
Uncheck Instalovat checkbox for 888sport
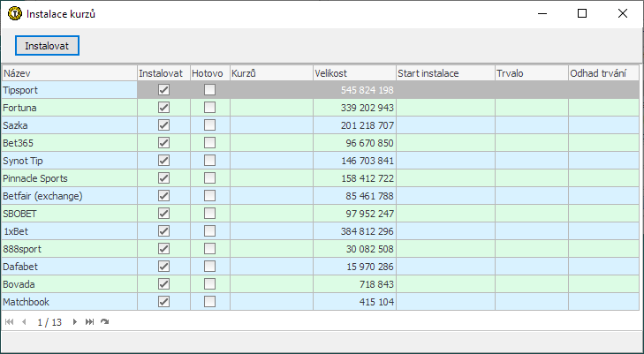(x=164, y=249)
